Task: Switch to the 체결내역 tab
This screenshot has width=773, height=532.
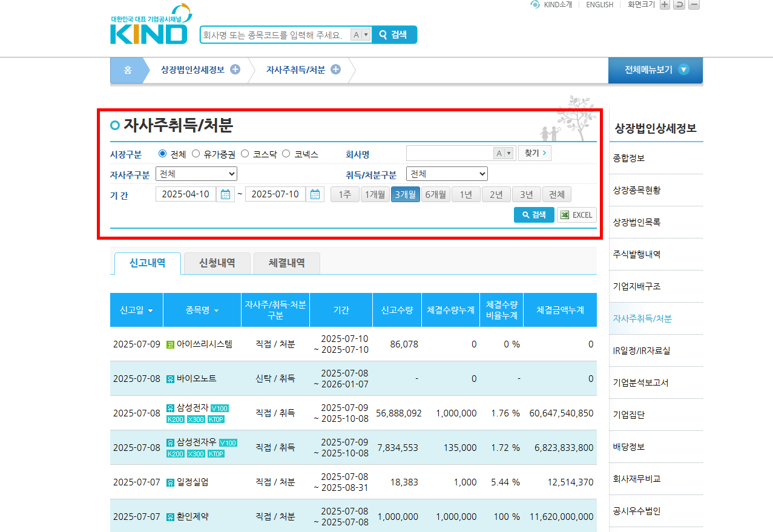Action: click(x=286, y=263)
